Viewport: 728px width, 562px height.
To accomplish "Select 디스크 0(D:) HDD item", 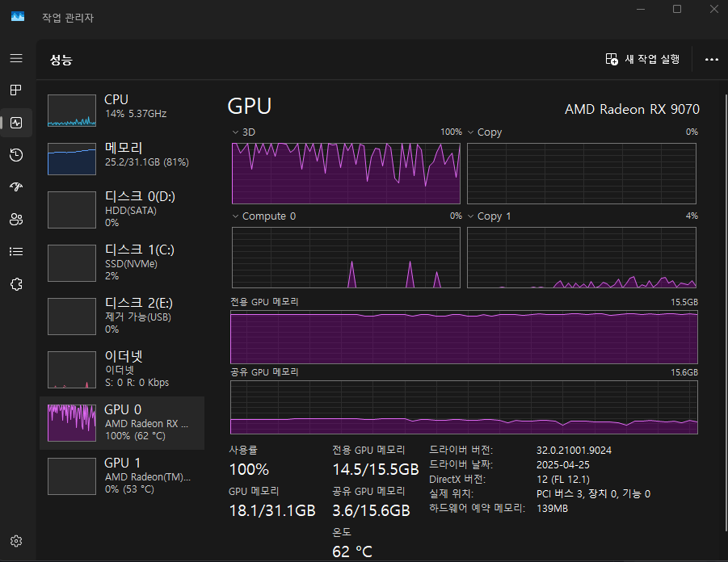I will point(122,210).
